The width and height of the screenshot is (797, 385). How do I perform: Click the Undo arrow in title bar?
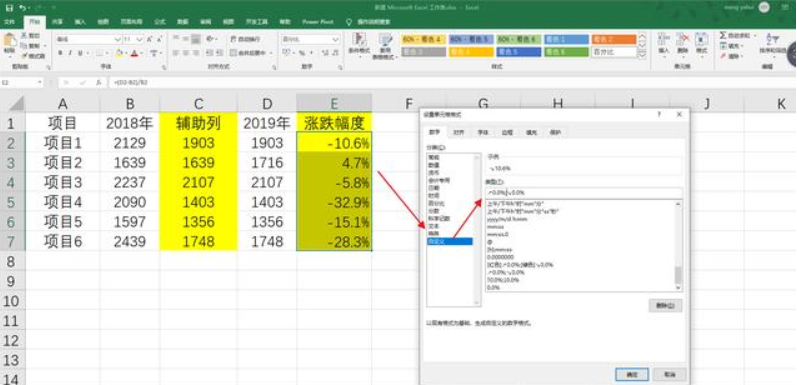(x=22, y=8)
